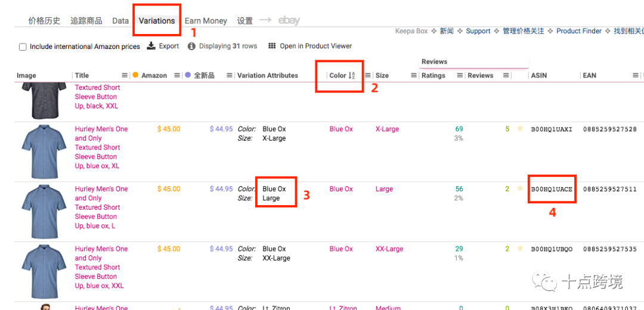Open the black, XXL product title
The height and width of the screenshot is (310, 644).
click(x=97, y=97)
